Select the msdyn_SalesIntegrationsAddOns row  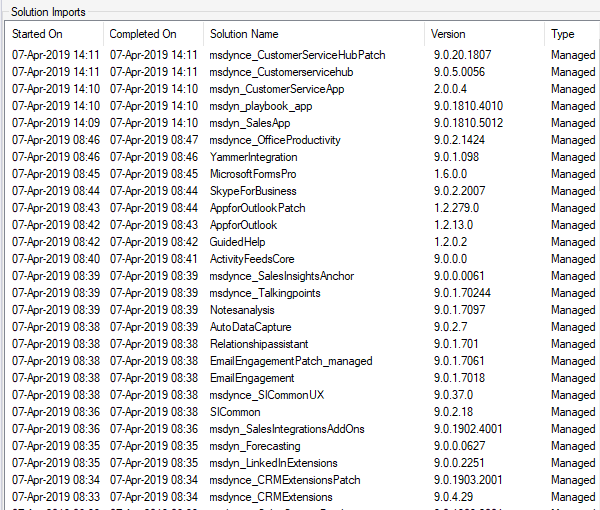pos(302,429)
